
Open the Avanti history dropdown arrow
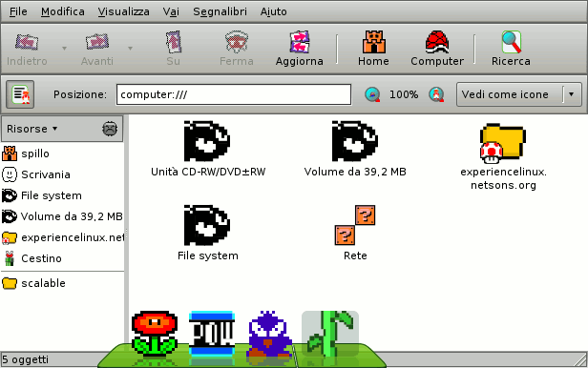point(130,49)
